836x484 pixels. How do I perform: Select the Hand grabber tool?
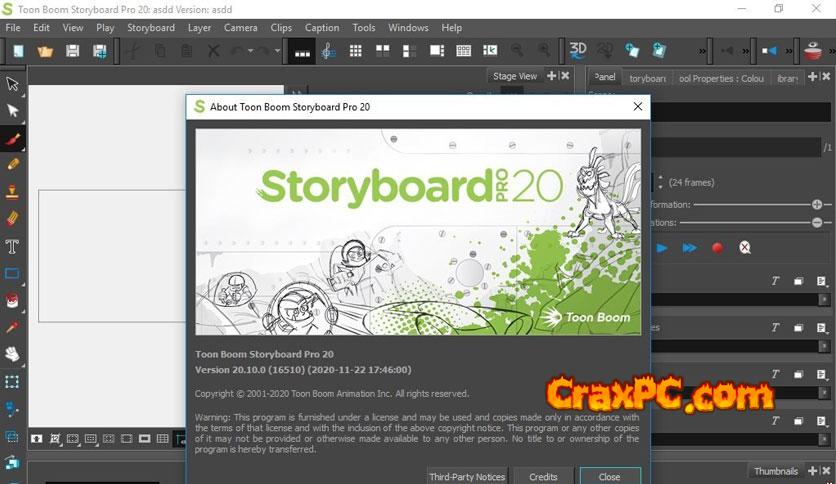tap(13, 354)
